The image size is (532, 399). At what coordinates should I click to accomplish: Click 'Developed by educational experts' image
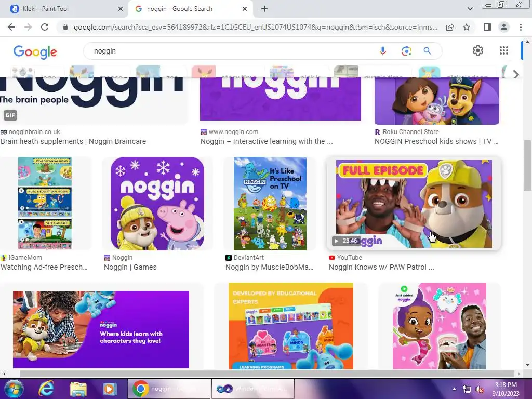(291, 326)
